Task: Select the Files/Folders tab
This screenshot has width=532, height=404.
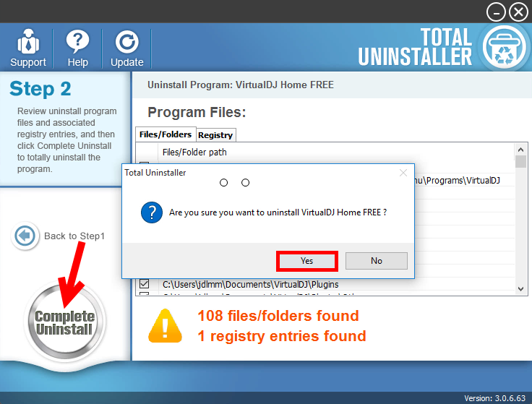Action: (166, 134)
